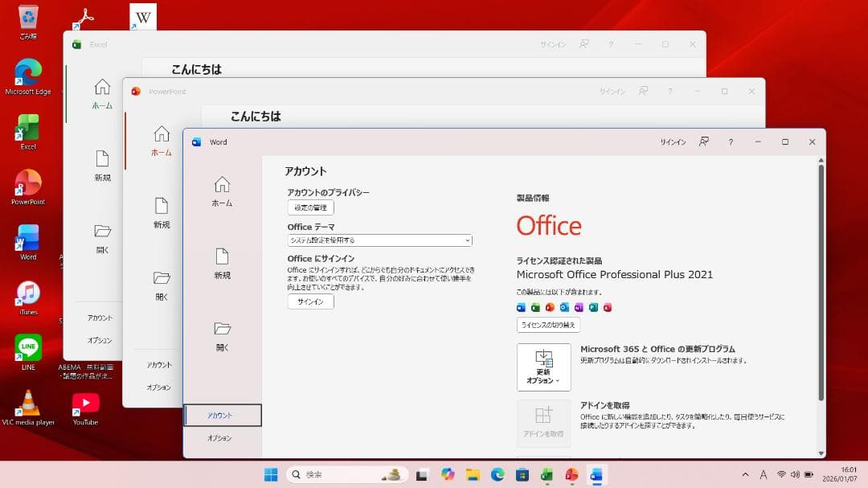Screen dimensions: 868x488
Task: Click the Publisher icon in the product icon row
Action: [593, 307]
